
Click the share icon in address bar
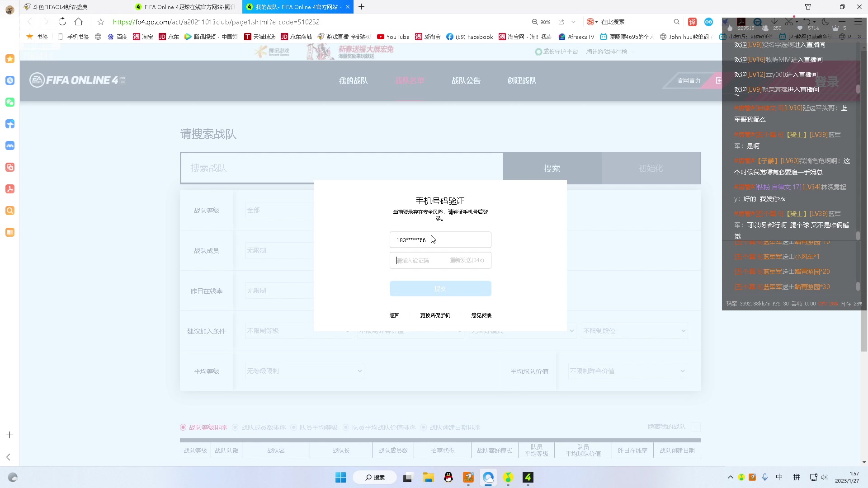[x=561, y=22]
